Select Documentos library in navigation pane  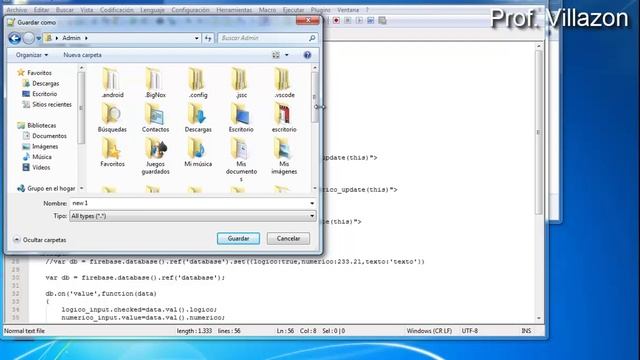click(44, 136)
